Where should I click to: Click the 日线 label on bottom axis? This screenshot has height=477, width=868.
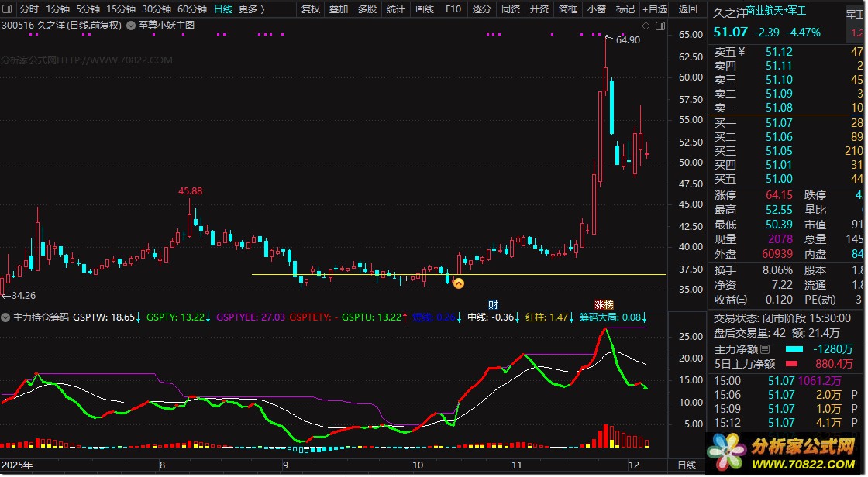tap(687, 465)
